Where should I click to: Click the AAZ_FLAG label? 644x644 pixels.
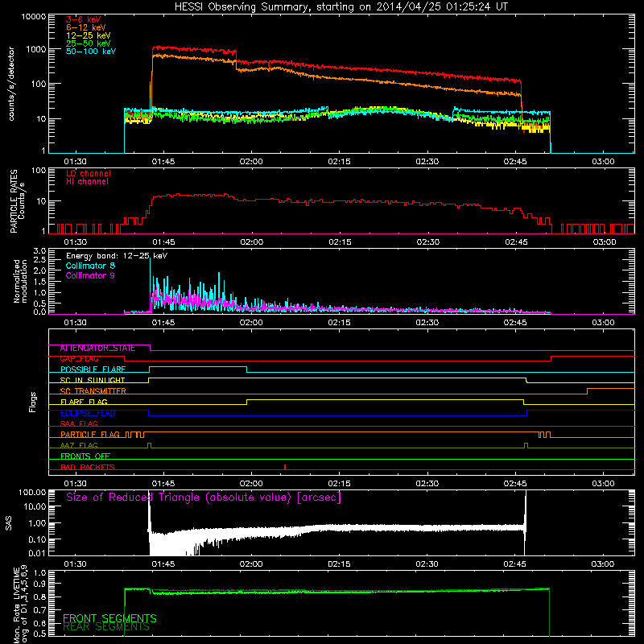coord(79,445)
